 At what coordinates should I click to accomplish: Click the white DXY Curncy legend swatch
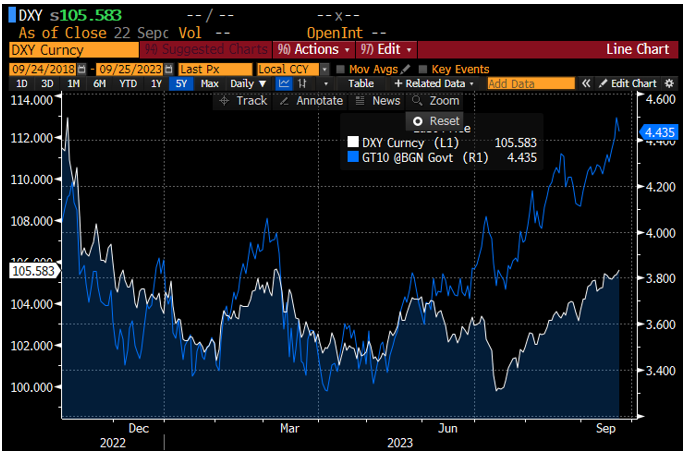pos(353,142)
